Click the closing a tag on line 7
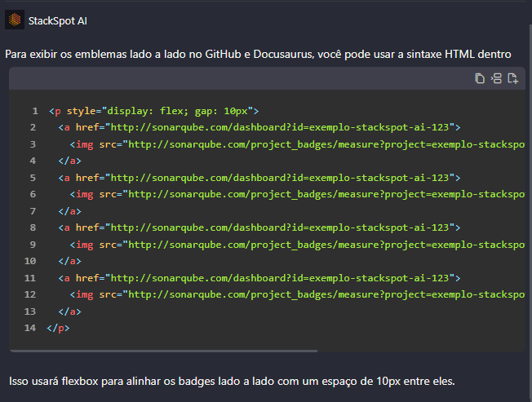Image resolution: width=532 pixels, height=402 pixels. click(x=69, y=211)
